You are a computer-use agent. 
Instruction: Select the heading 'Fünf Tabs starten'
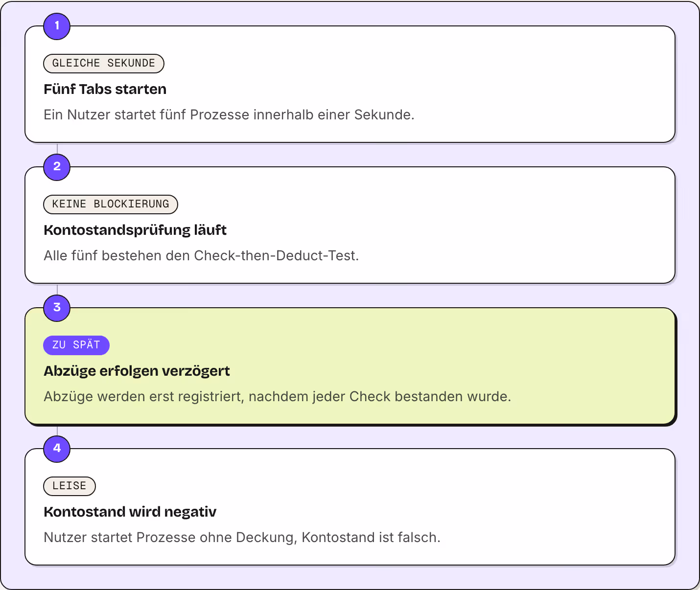(x=105, y=89)
